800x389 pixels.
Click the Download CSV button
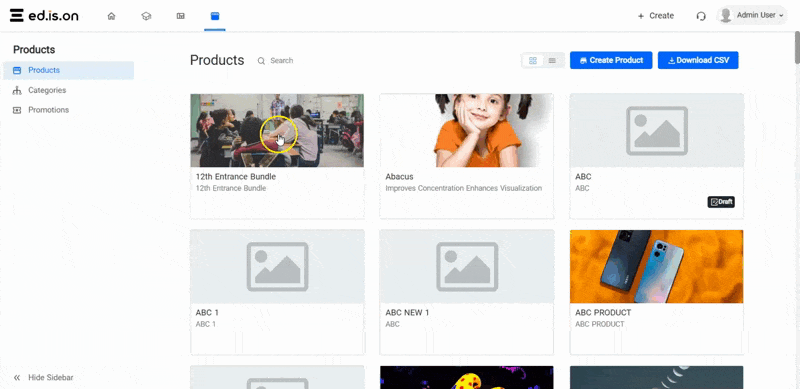point(698,60)
